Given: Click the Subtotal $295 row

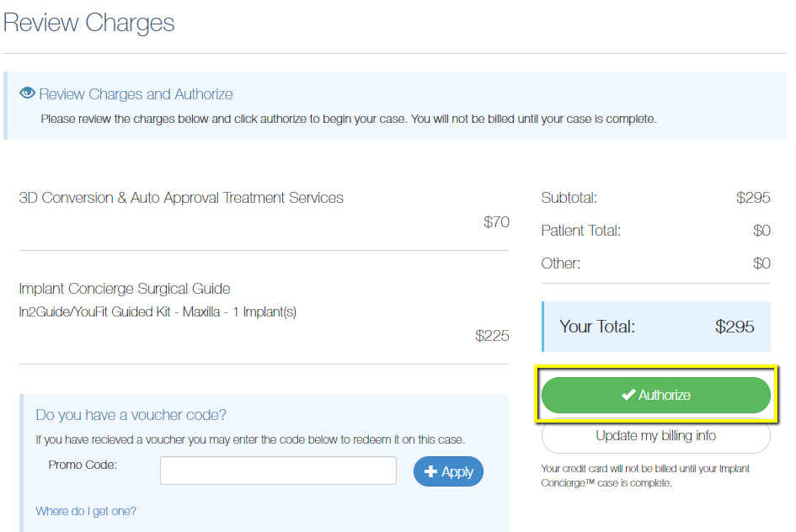Looking at the screenshot, I should 655,198.
